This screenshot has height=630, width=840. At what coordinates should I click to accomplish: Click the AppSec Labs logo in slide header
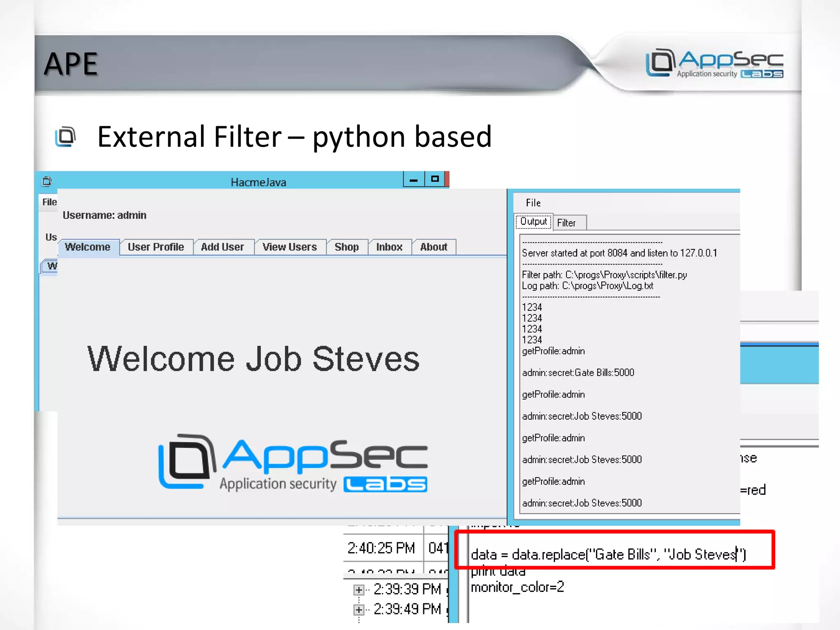click(714, 63)
